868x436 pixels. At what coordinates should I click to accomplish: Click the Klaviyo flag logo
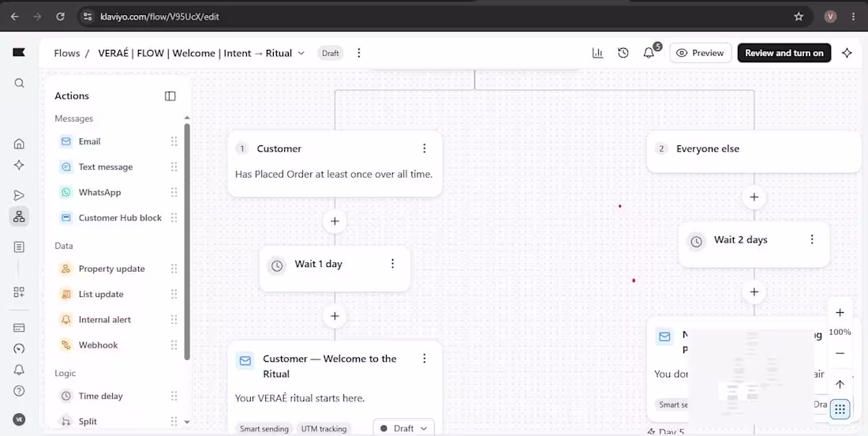[x=19, y=52]
